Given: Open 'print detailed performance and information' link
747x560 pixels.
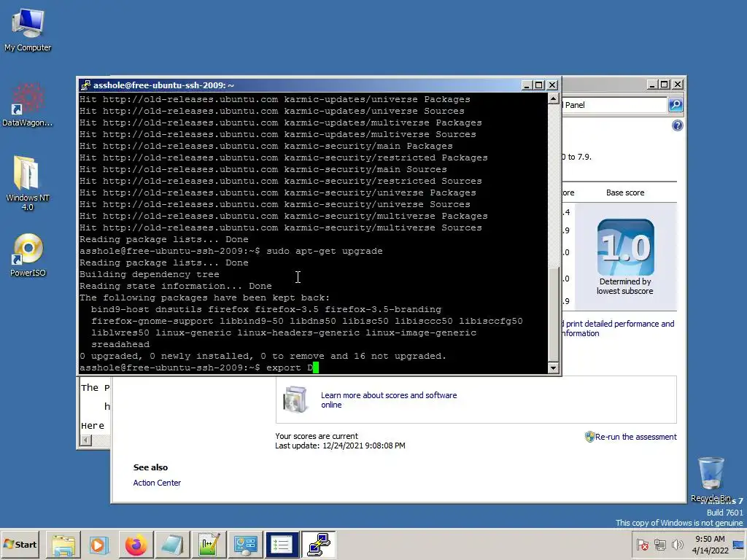Looking at the screenshot, I should 619,329.
